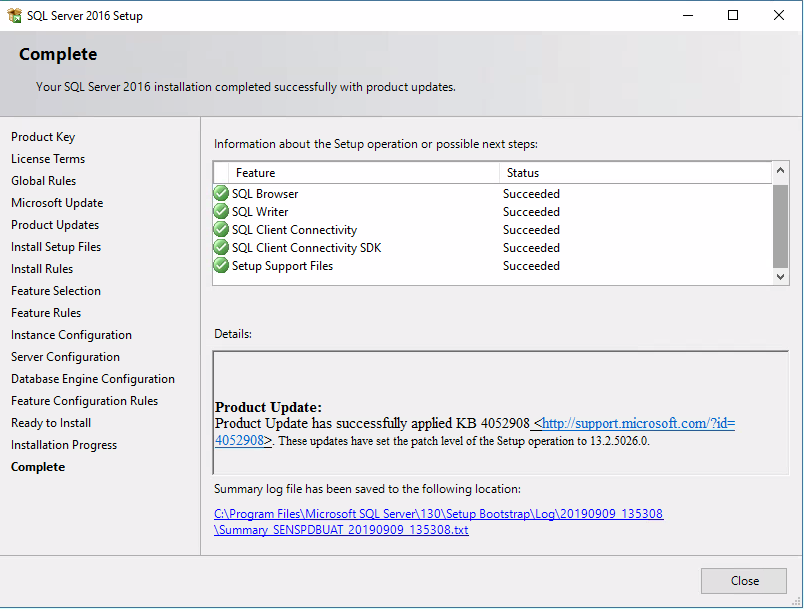Click the checkmark beside SQL Client Connectivity SDK
The width and height of the screenshot is (805, 611).
point(221,247)
